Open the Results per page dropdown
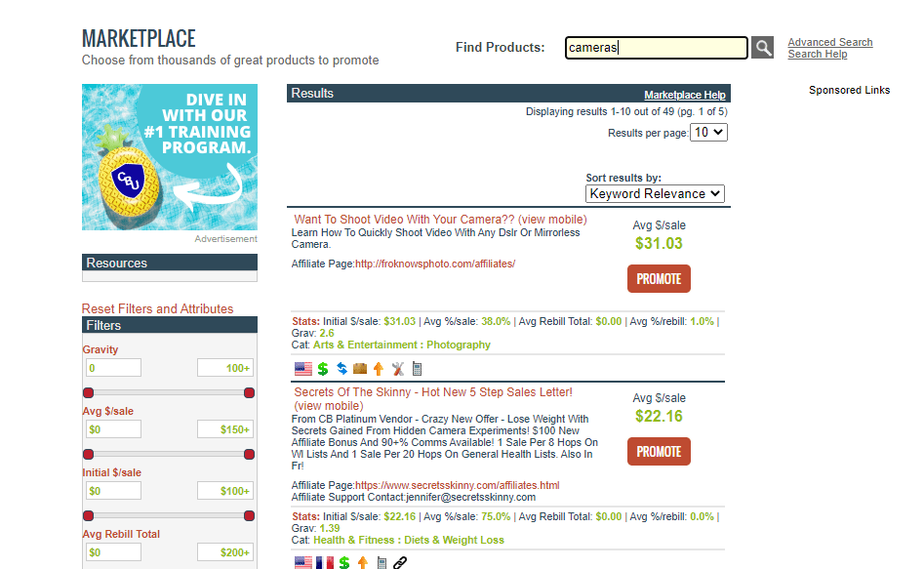This screenshot has height=569, width=924. 708,132
